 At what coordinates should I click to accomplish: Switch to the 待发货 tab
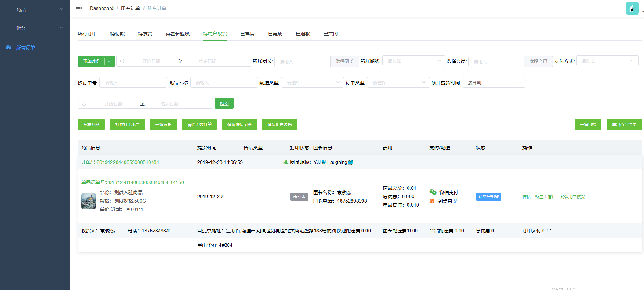145,34
